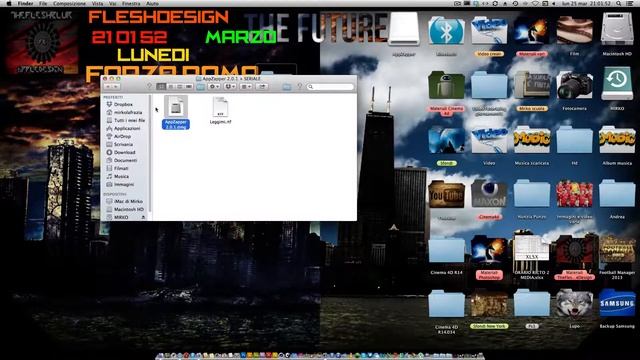Go back in Finder window
The image size is (640, 360).
point(108,87)
